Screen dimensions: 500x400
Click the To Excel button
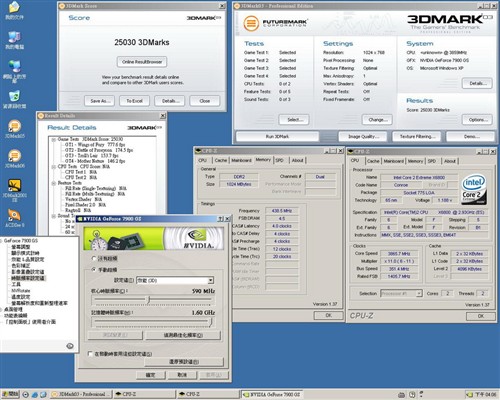134,101
